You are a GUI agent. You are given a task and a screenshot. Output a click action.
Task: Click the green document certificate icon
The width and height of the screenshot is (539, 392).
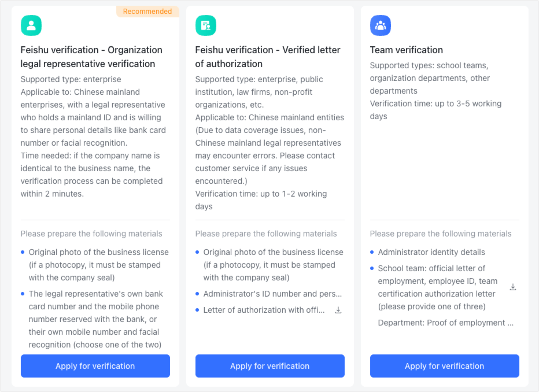tap(206, 25)
